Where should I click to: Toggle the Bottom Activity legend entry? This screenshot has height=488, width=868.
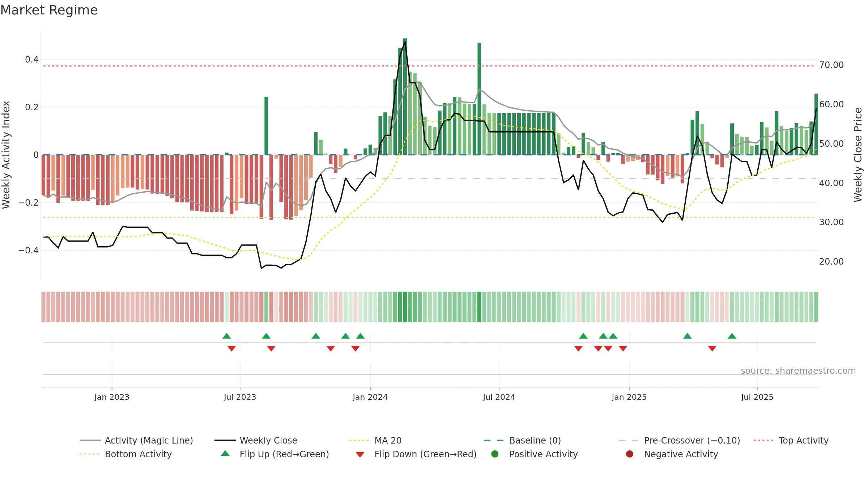pos(125,454)
